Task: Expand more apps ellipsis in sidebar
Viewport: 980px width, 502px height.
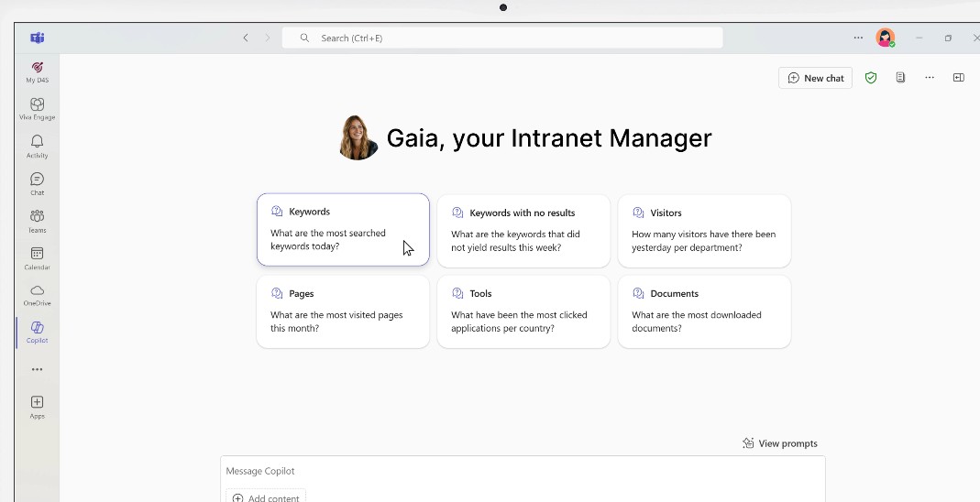Action: pos(37,370)
